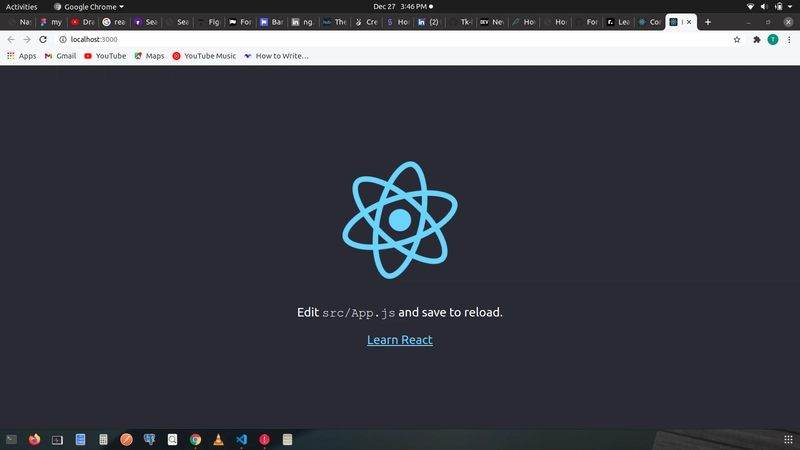Open the Apps bookmarks shortcut
Viewport: 800px width, 450px height.
(x=21, y=56)
